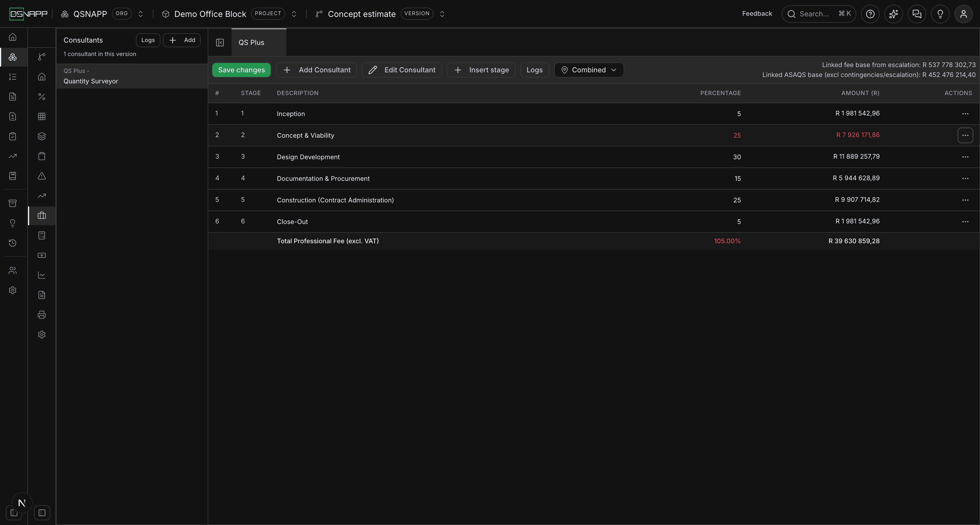Screen dimensions: 980x525
Task: Click the Add Consultant button
Action: [316, 70]
